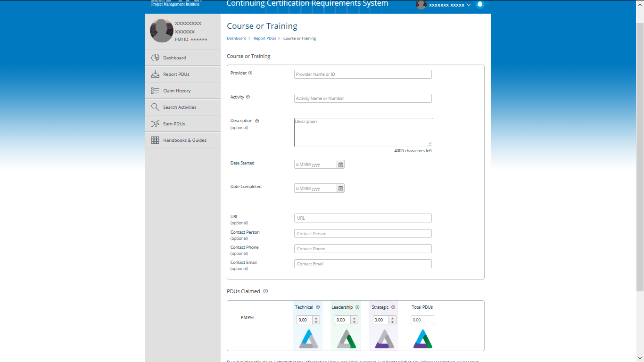
Task: Click the PMP® row label
Action: tap(247, 318)
